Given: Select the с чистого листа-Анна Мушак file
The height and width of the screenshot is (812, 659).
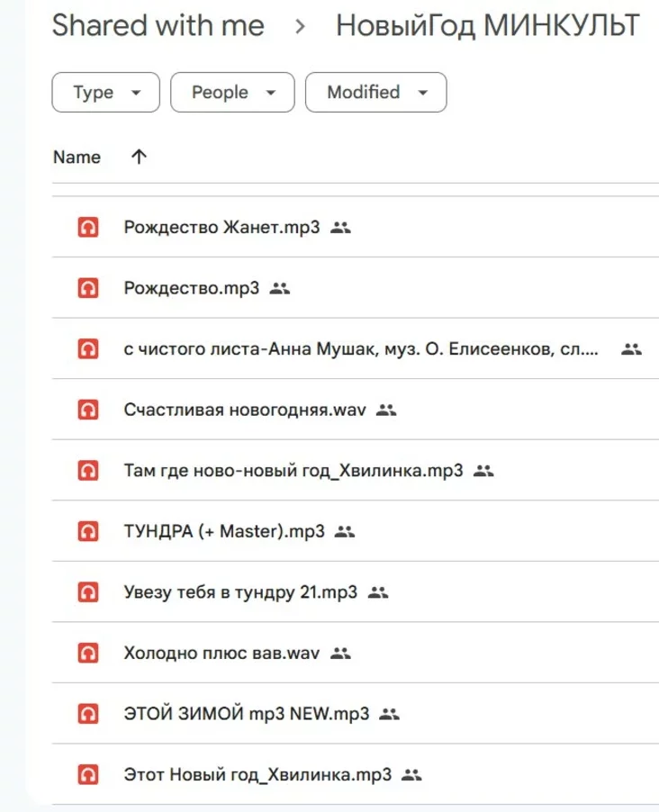Looking at the screenshot, I should coord(360,349).
